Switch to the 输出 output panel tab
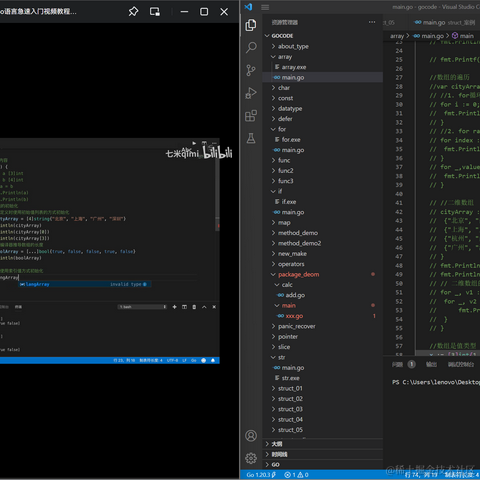480x480 pixels. pyautogui.click(x=431, y=364)
